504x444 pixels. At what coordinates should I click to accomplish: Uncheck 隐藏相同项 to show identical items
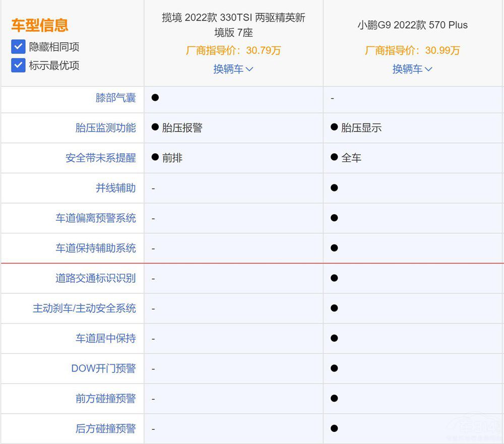[x=18, y=47]
